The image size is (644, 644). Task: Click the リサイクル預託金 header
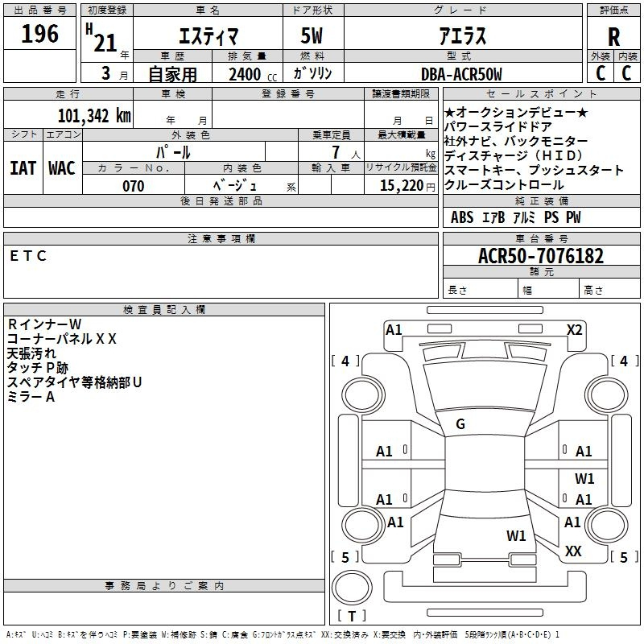pyautogui.click(x=401, y=167)
